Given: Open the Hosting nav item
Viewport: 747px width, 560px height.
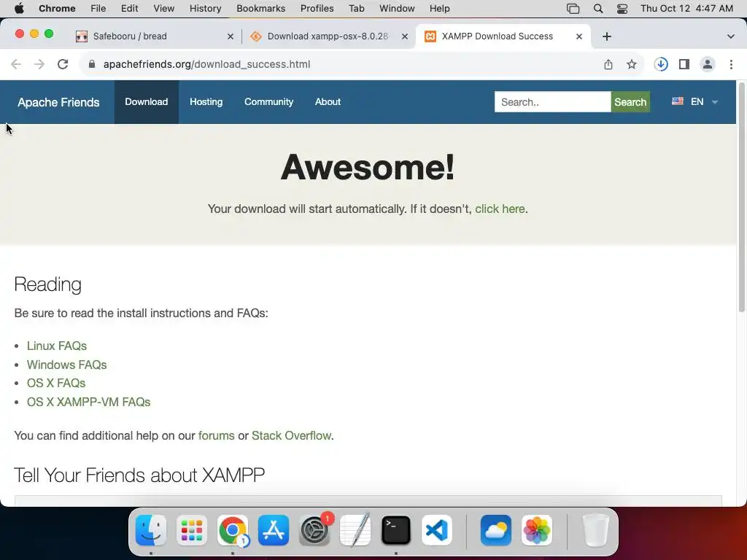Looking at the screenshot, I should [x=206, y=102].
